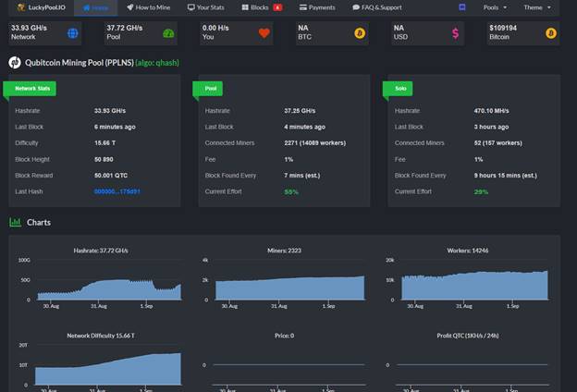577x392 pixels.
Task: Click the Charts section heading
Action: (x=39, y=222)
